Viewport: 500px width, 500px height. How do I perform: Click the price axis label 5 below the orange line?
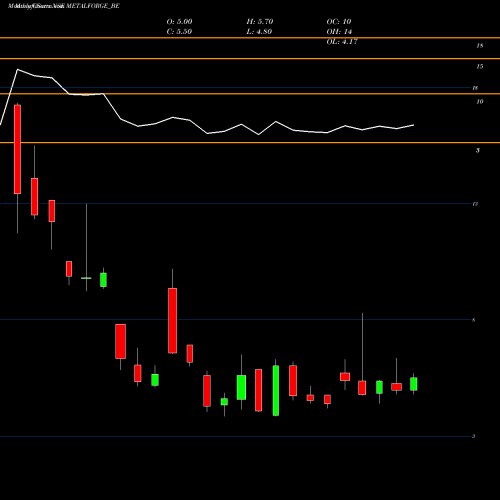(478, 151)
